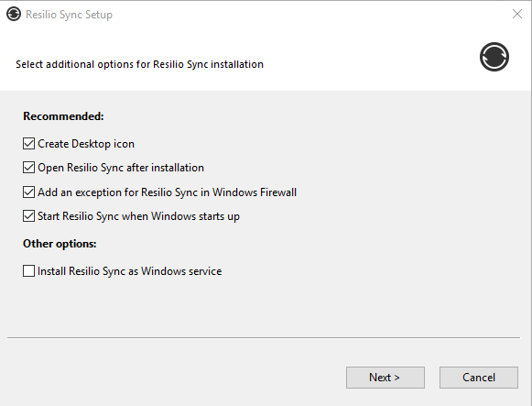
Task: Click the 'Select additional options' header text
Action: click(139, 64)
